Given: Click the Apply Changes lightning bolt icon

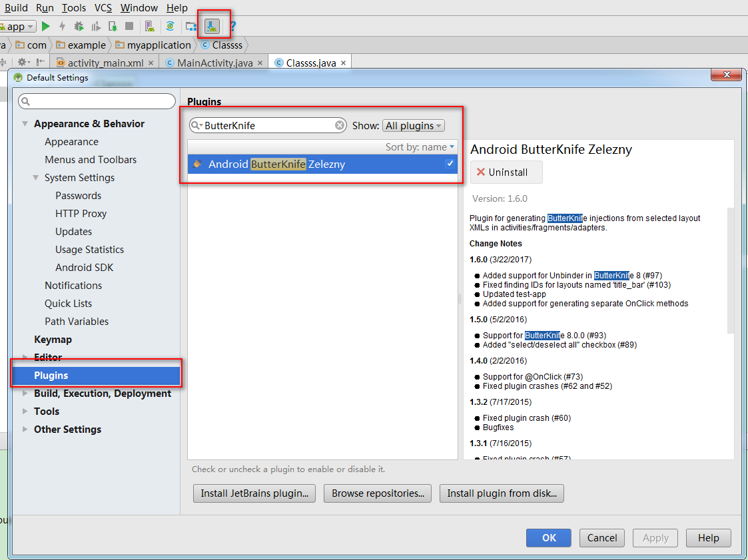Looking at the screenshot, I should point(62,26).
